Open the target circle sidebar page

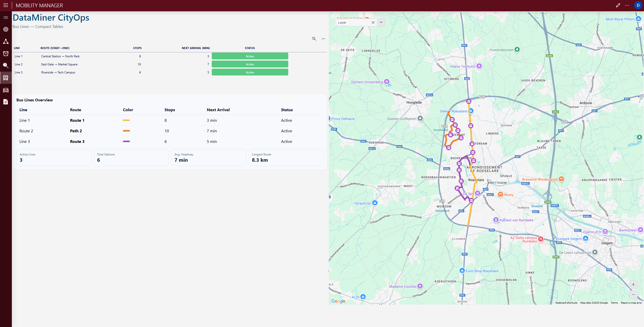[6, 29]
